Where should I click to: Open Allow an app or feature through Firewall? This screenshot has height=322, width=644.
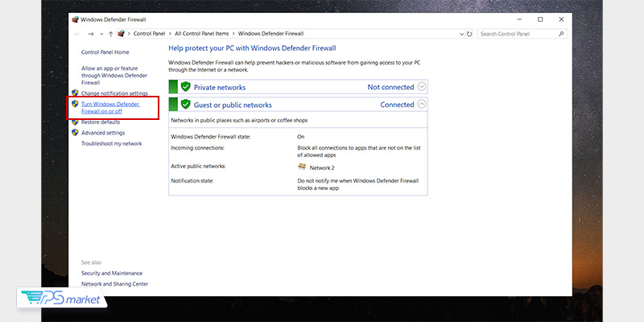(x=115, y=76)
